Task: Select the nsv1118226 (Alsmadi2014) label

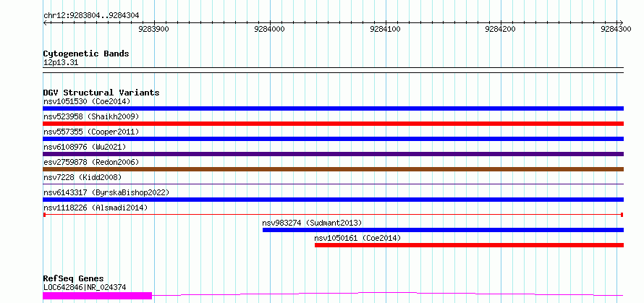Action: tap(96, 208)
